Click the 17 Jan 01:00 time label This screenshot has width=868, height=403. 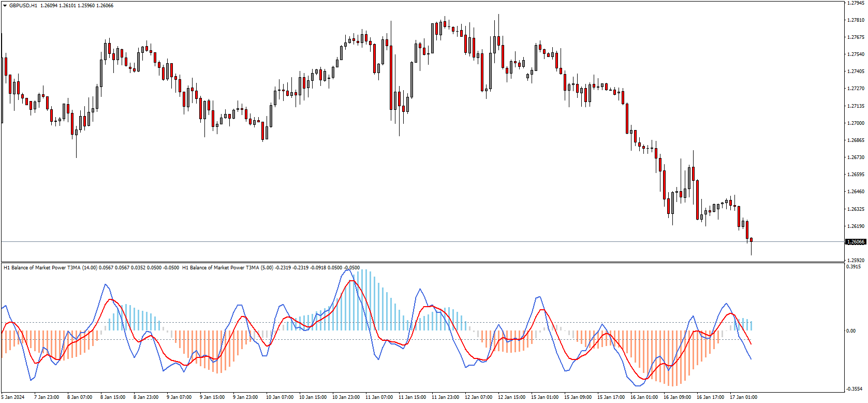click(x=744, y=397)
